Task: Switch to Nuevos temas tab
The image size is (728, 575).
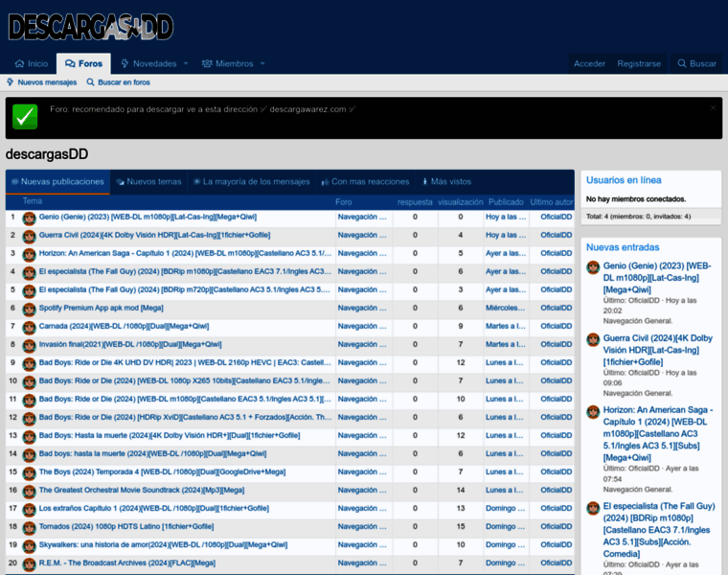Action: click(148, 181)
